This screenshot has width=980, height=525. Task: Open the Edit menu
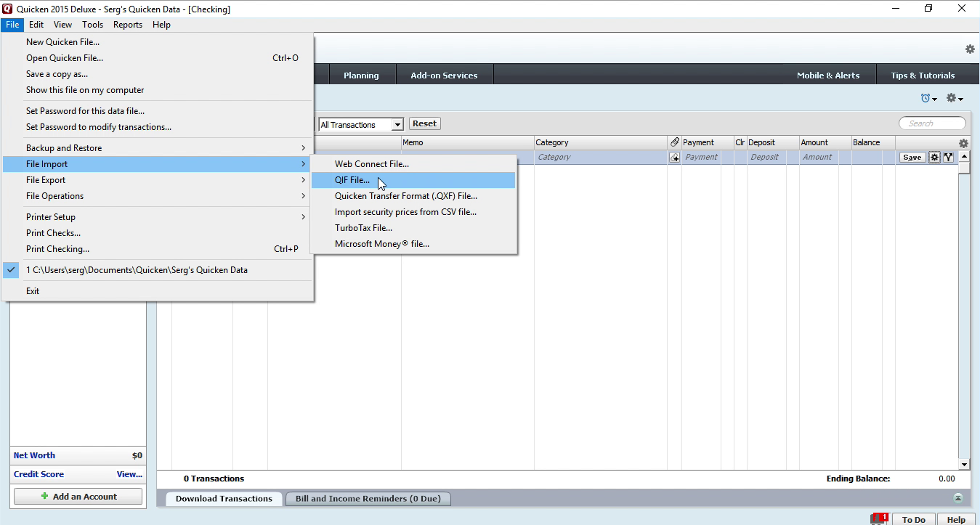[x=36, y=25]
